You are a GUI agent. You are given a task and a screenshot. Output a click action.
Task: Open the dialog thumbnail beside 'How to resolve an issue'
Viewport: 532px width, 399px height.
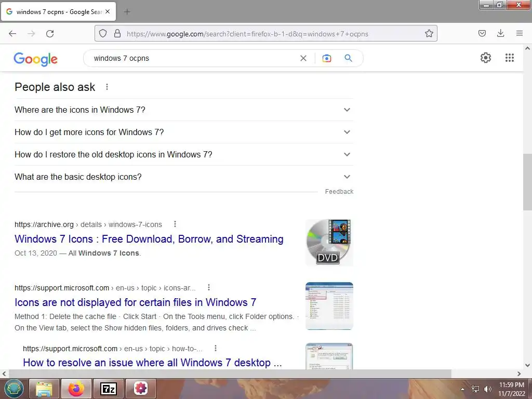coord(329,356)
